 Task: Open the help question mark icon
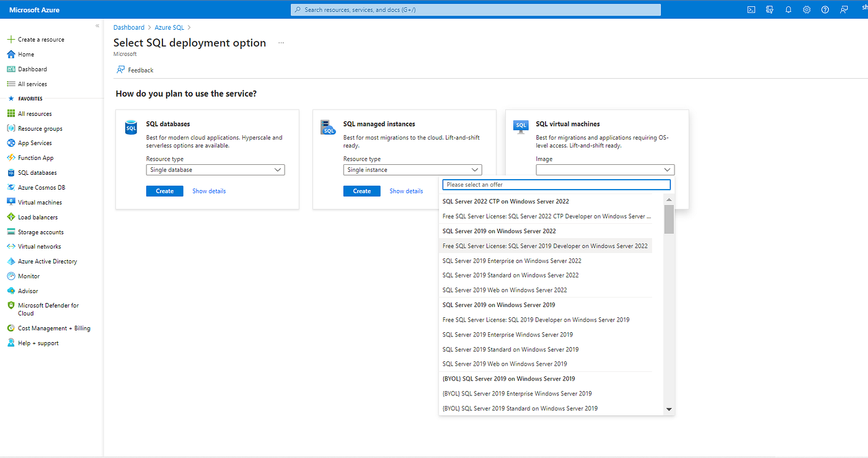(x=825, y=9)
